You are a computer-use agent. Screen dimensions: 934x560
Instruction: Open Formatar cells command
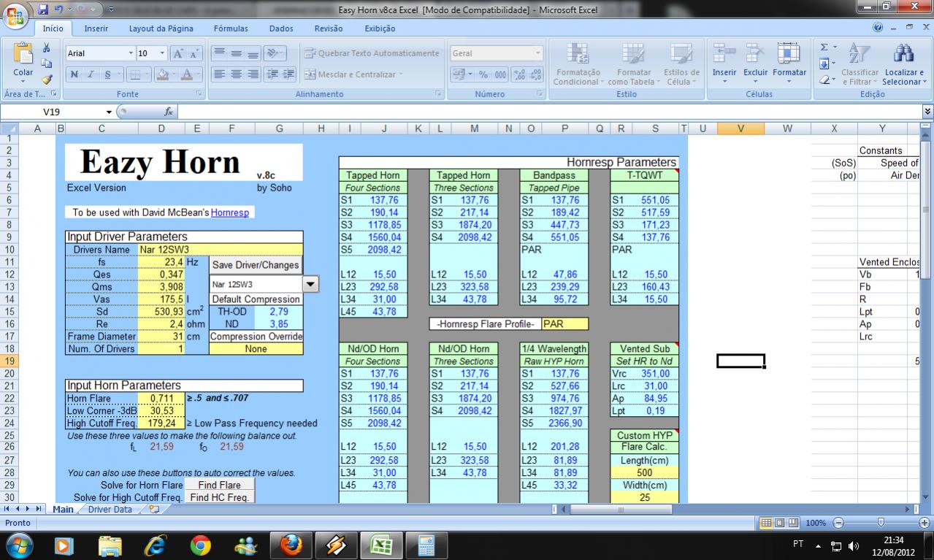789,62
